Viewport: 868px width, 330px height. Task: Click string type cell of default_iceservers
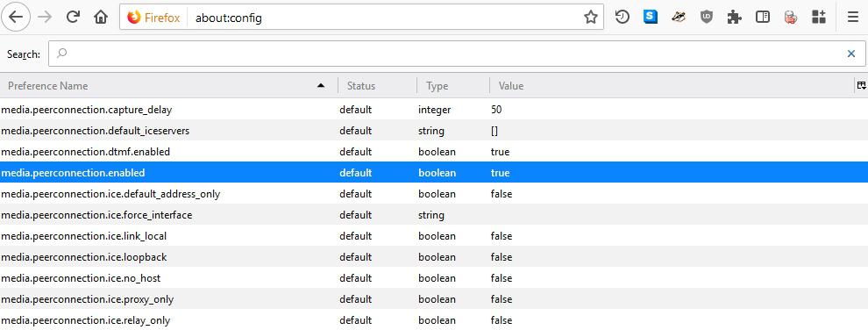pyautogui.click(x=431, y=132)
